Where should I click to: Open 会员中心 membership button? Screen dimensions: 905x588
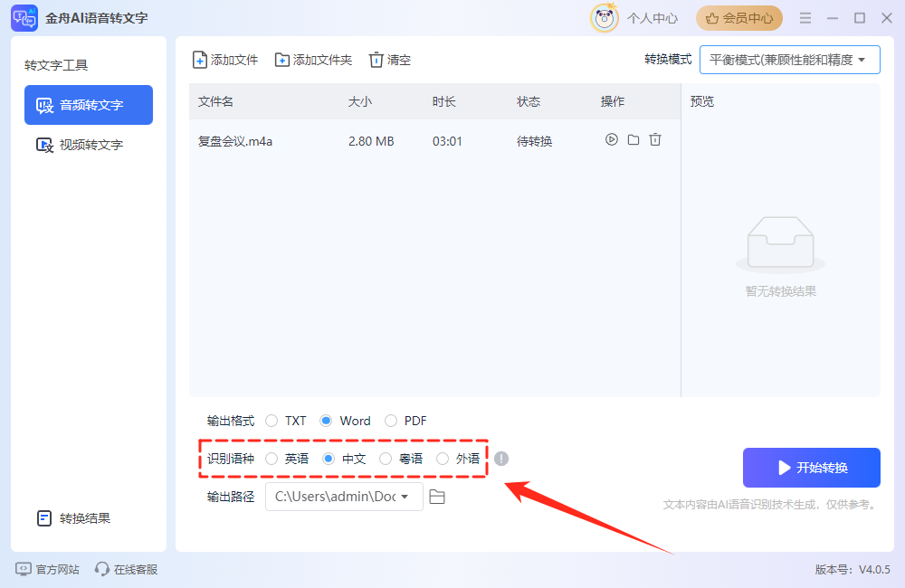pyautogui.click(x=739, y=18)
